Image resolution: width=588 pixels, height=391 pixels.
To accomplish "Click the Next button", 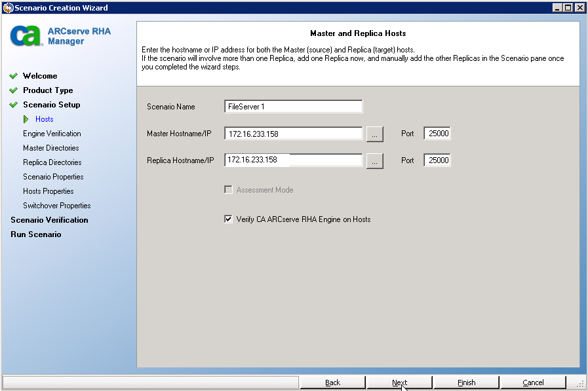I will click(x=399, y=382).
